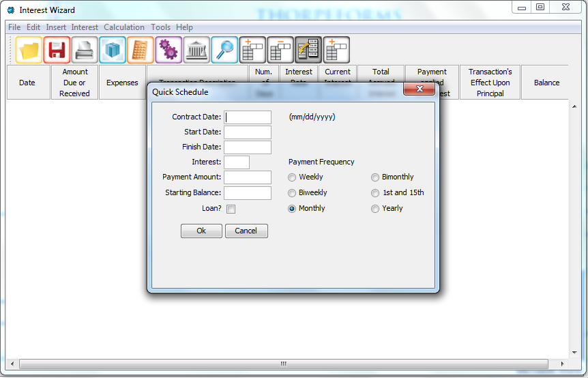
Task: Click the bank building icon
Action: [x=196, y=50]
